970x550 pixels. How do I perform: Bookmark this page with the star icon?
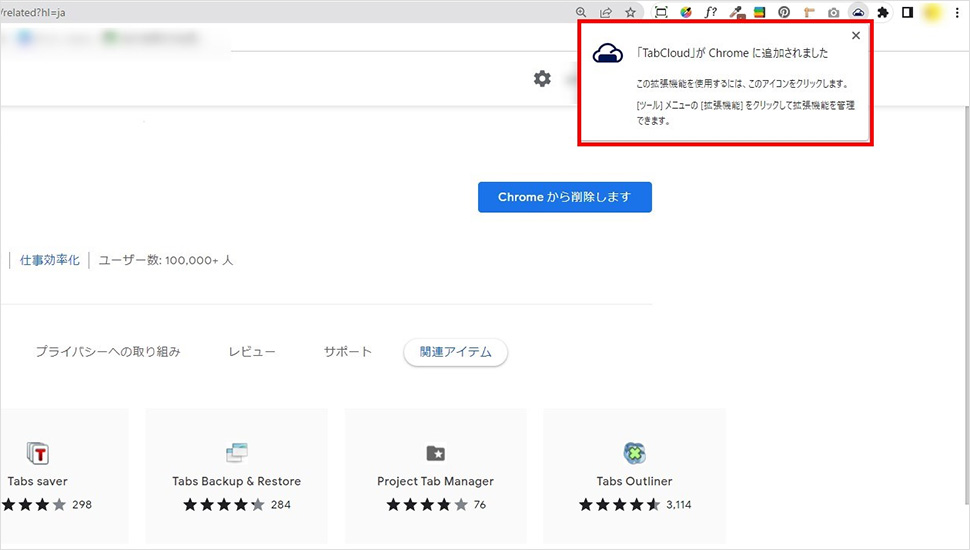pyautogui.click(x=630, y=12)
